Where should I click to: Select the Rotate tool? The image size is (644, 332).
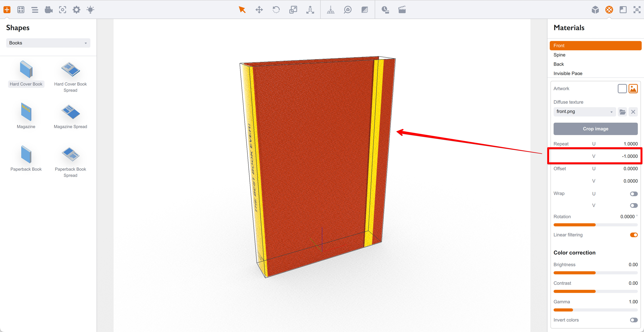click(276, 9)
